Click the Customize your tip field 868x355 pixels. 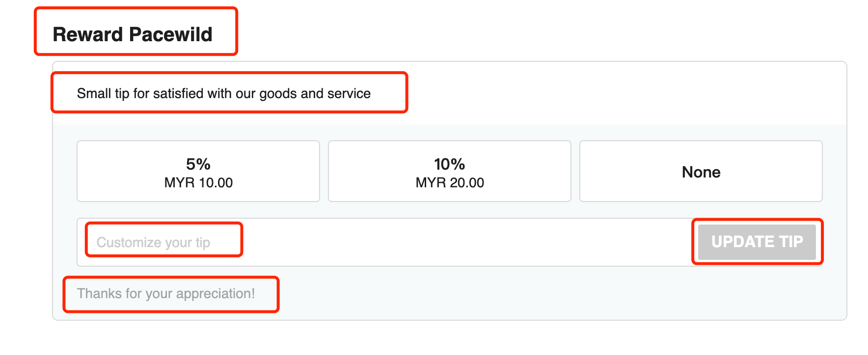click(153, 242)
